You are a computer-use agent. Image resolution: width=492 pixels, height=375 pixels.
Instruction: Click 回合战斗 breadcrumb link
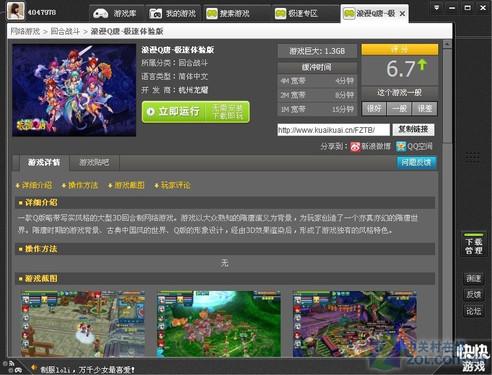(x=65, y=31)
